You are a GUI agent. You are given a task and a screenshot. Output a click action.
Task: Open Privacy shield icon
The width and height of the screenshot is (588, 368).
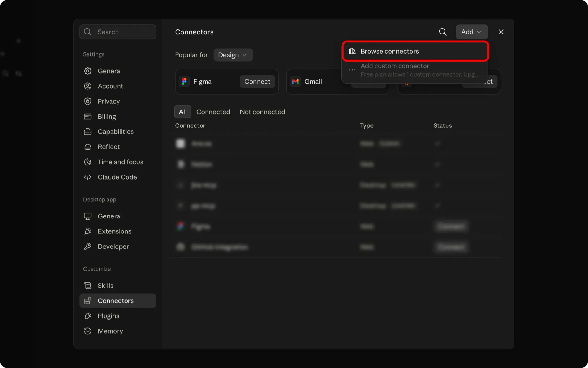pos(88,101)
